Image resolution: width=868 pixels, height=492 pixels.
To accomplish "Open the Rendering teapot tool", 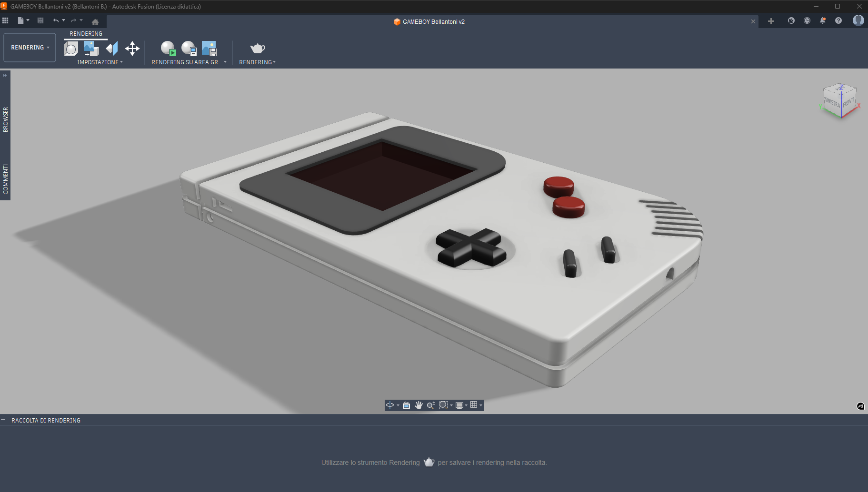I will point(257,48).
